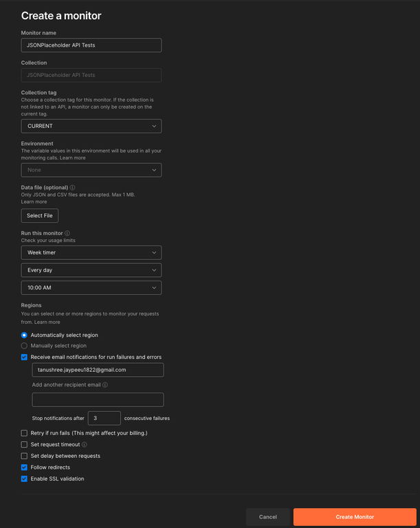The width and height of the screenshot is (420, 528).
Task: Uncheck Receive email notifications checkbox
Action: [24, 357]
